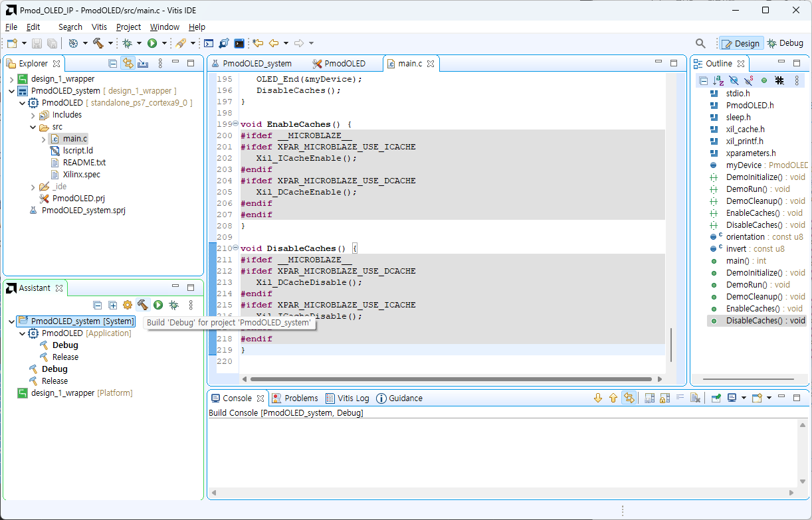
Task: Click the Assistant gear settings icon
Action: [x=128, y=305]
